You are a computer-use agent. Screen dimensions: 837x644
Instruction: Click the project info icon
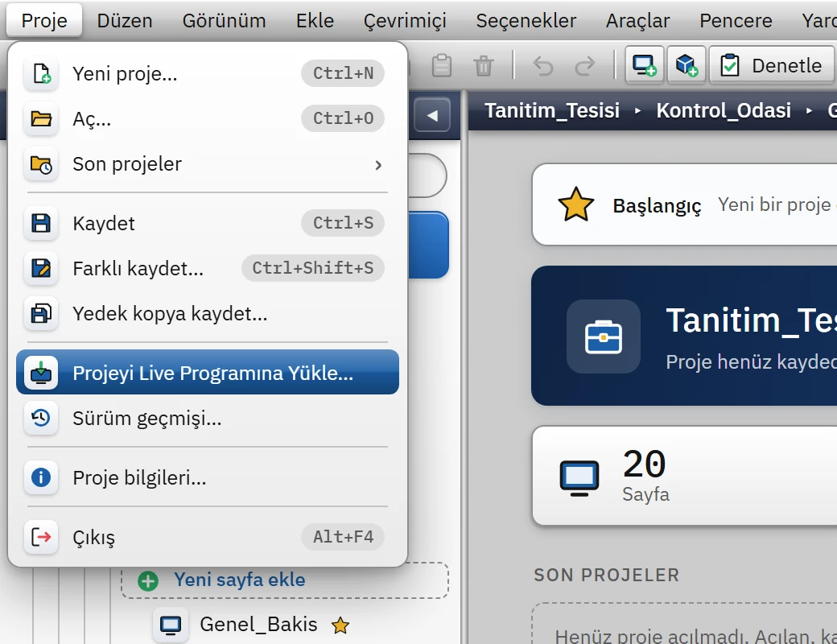click(x=41, y=477)
